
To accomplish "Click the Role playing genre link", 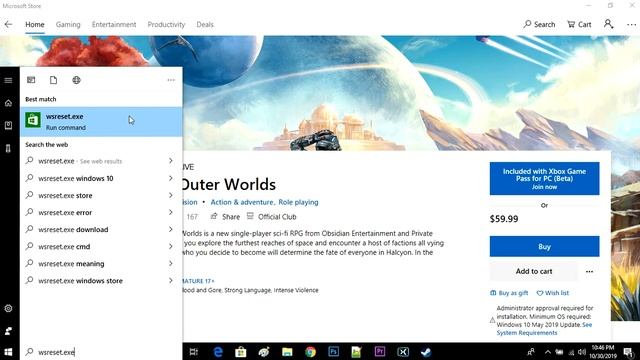I will [x=298, y=202].
